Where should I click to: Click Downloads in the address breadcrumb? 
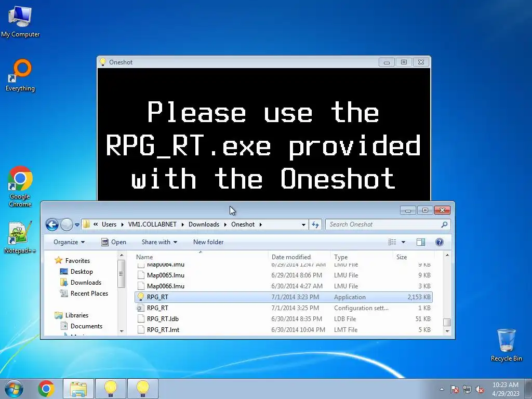coord(204,224)
